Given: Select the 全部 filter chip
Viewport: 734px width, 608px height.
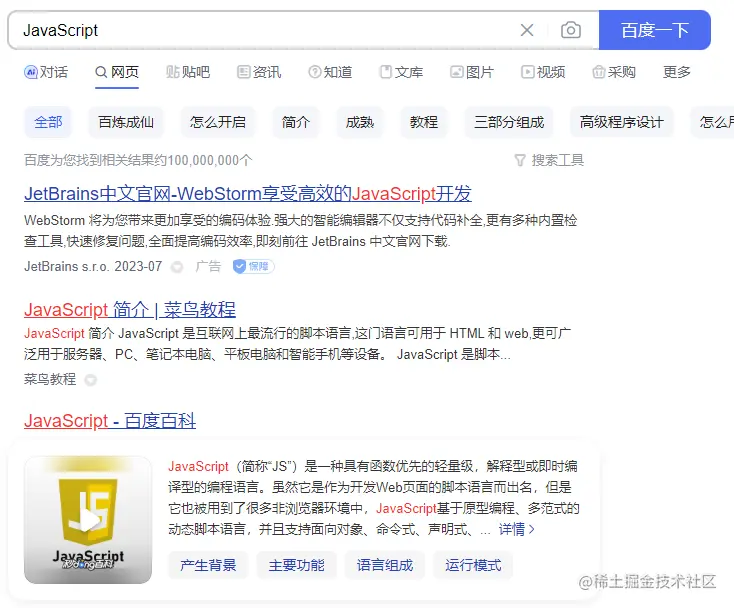Looking at the screenshot, I should [x=48, y=122].
